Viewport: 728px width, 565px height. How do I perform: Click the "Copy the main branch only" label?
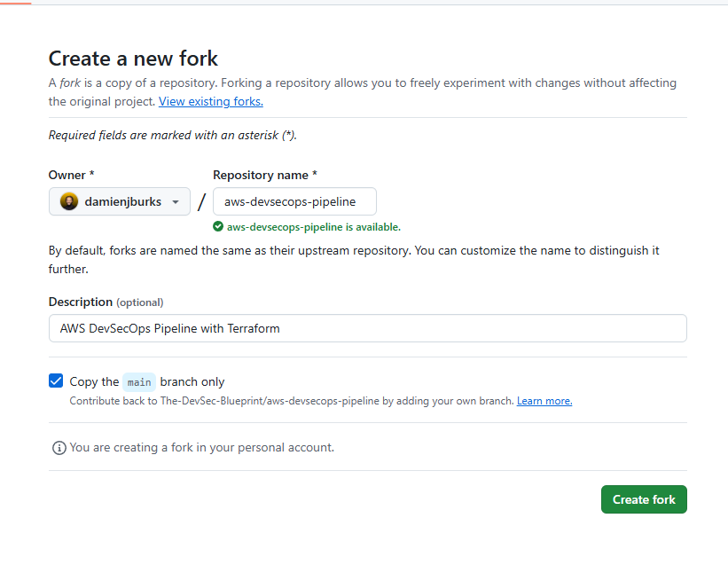pyautogui.click(x=147, y=381)
